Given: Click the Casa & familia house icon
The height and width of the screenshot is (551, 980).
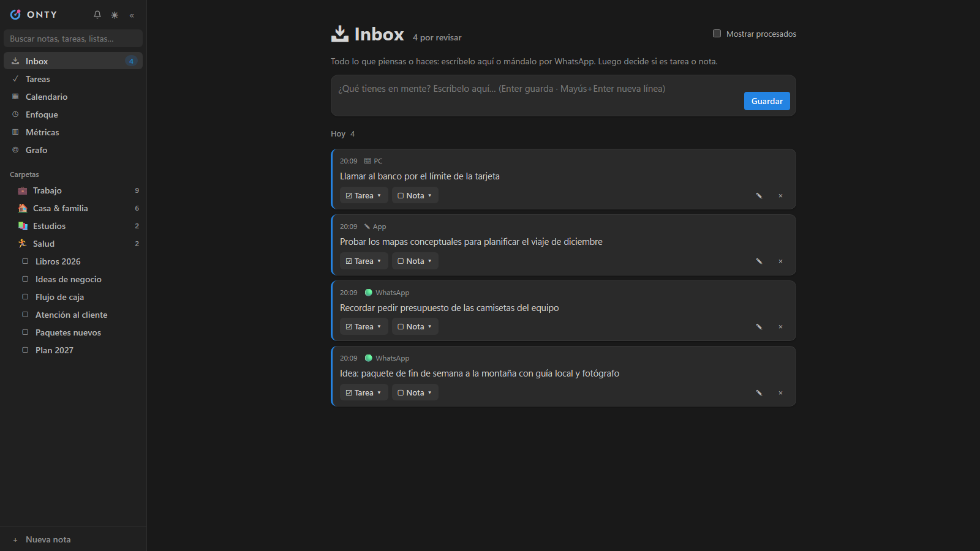Looking at the screenshot, I should coord(23,208).
